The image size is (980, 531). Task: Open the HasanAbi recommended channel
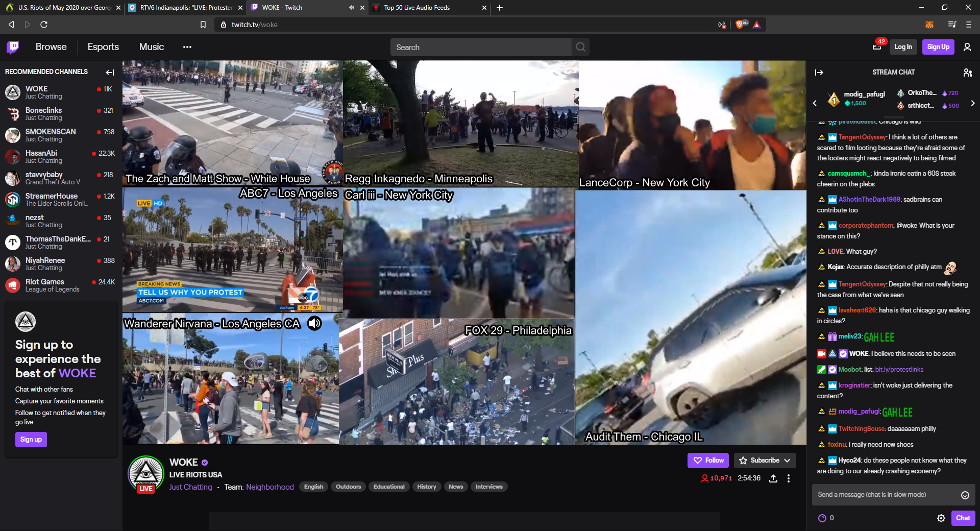coord(61,157)
